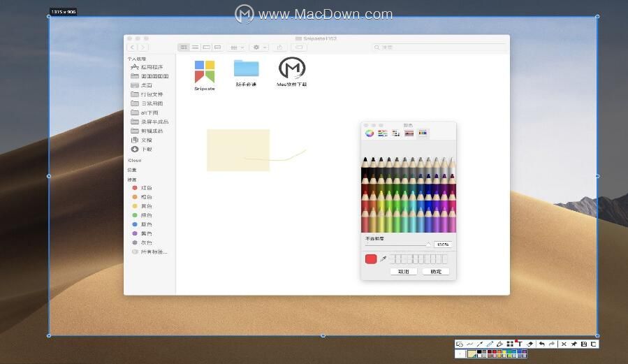The image size is (628, 364).
Task: Open the image palettes tab in color picker
Action: pyautogui.click(x=409, y=133)
